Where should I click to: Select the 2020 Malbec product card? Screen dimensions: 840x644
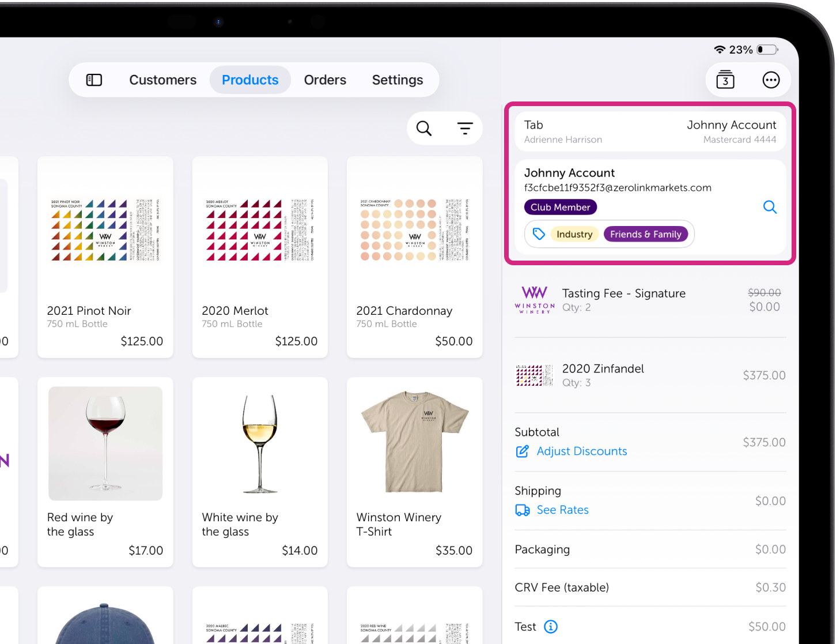pyautogui.click(x=260, y=616)
